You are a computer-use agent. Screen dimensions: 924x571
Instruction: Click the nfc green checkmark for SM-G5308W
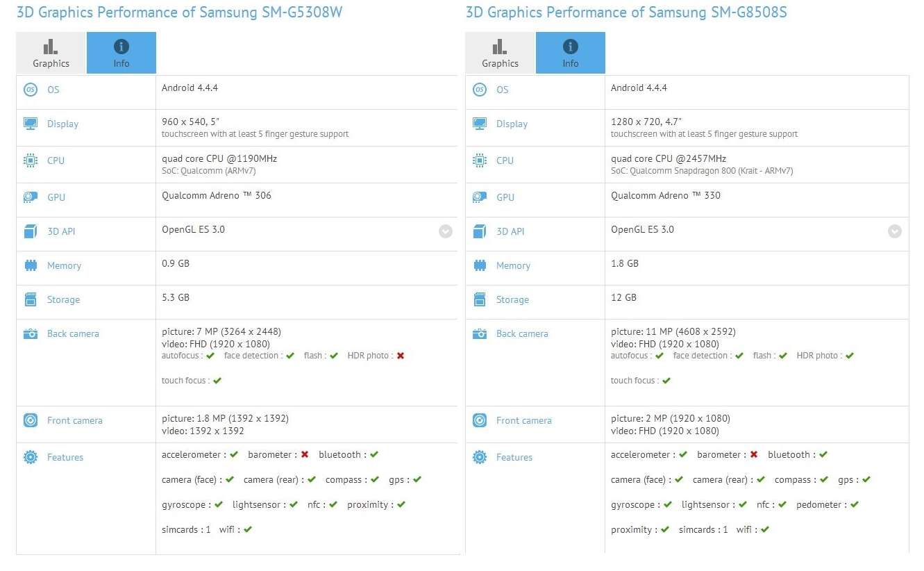[x=333, y=505]
